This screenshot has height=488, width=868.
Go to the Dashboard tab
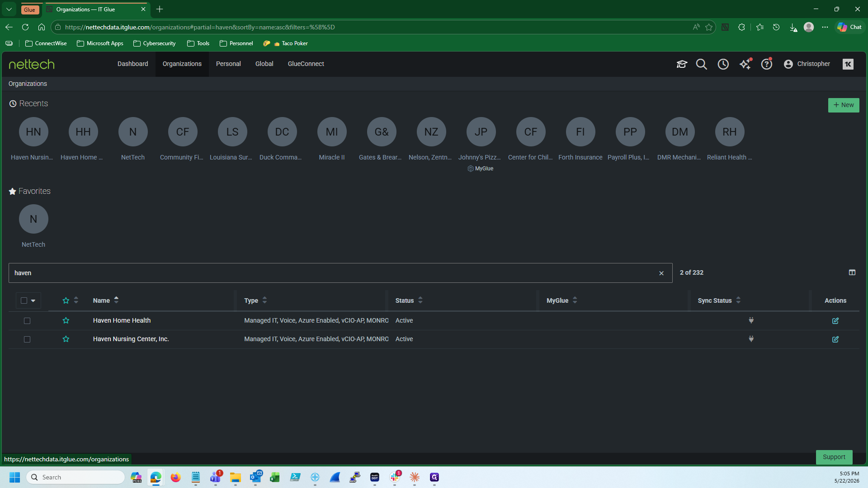pos(132,64)
